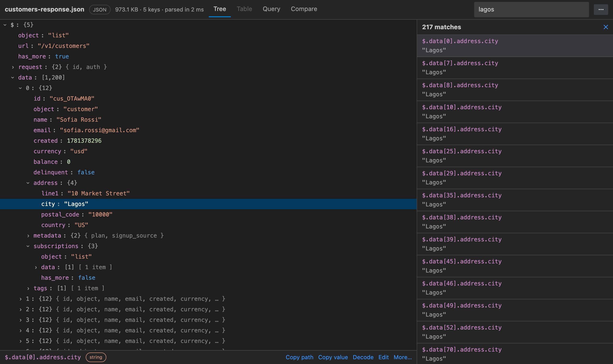Expand the request object node
The width and height of the screenshot is (613, 364).
pyautogui.click(x=13, y=67)
